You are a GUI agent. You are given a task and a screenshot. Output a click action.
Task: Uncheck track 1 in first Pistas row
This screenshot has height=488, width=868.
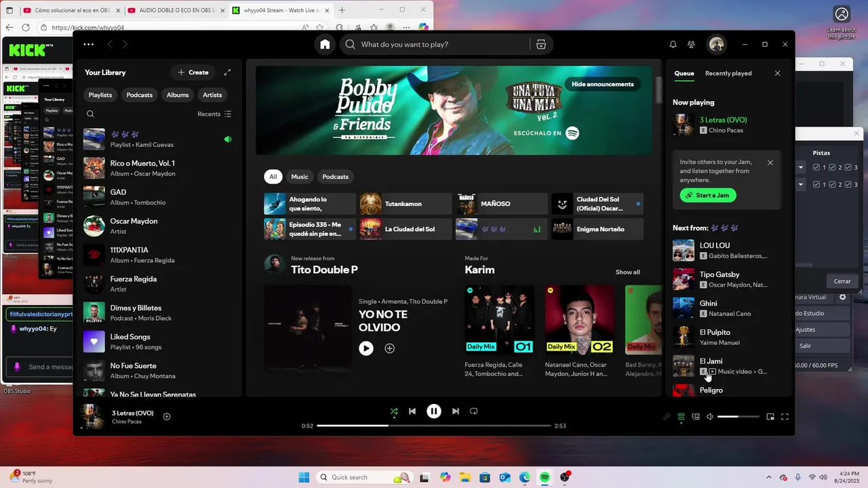click(x=816, y=167)
